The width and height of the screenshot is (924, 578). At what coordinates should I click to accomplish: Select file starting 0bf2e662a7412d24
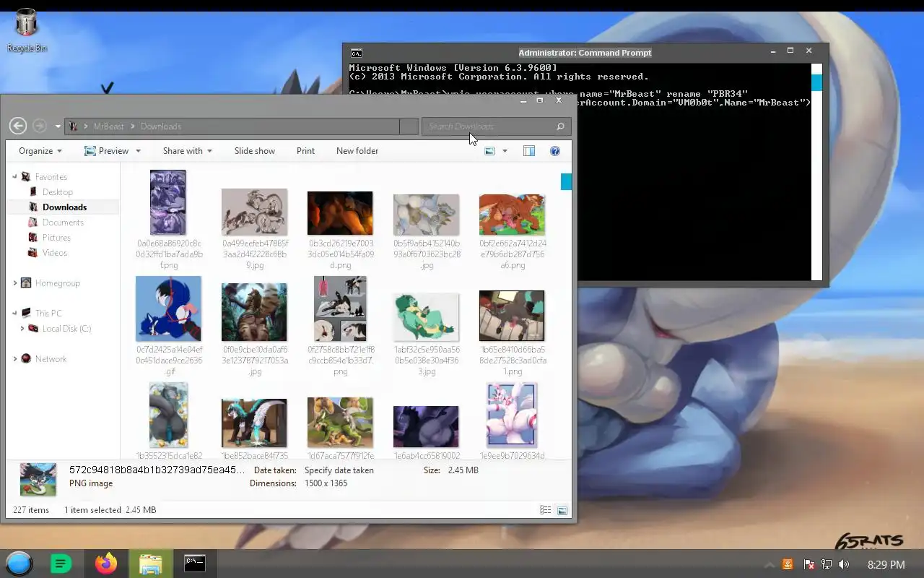tap(512, 231)
